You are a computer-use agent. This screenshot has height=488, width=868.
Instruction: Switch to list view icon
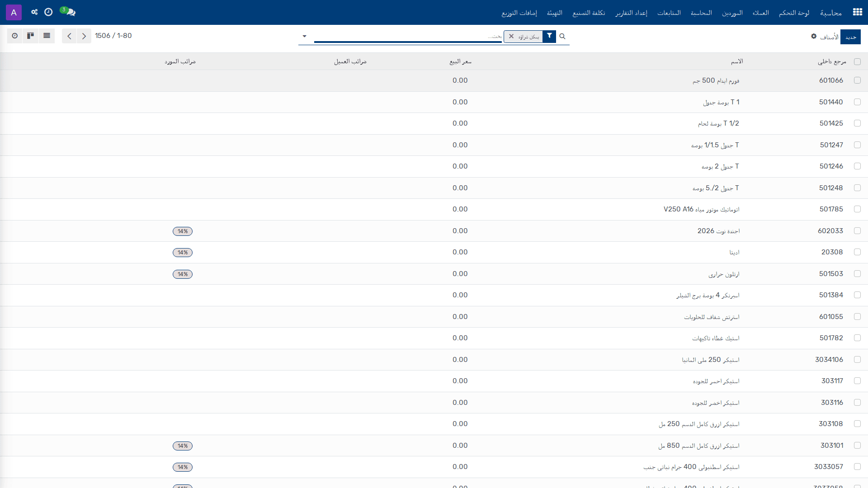(x=47, y=36)
